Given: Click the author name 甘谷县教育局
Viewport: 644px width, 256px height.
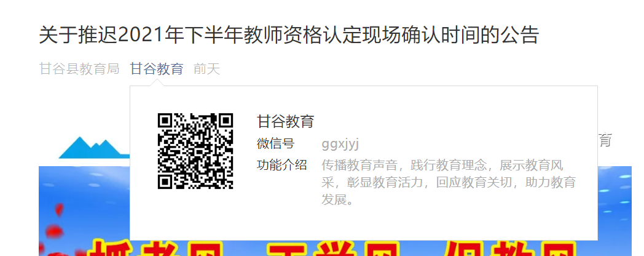Looking at the screenshot, I should 79,69.
